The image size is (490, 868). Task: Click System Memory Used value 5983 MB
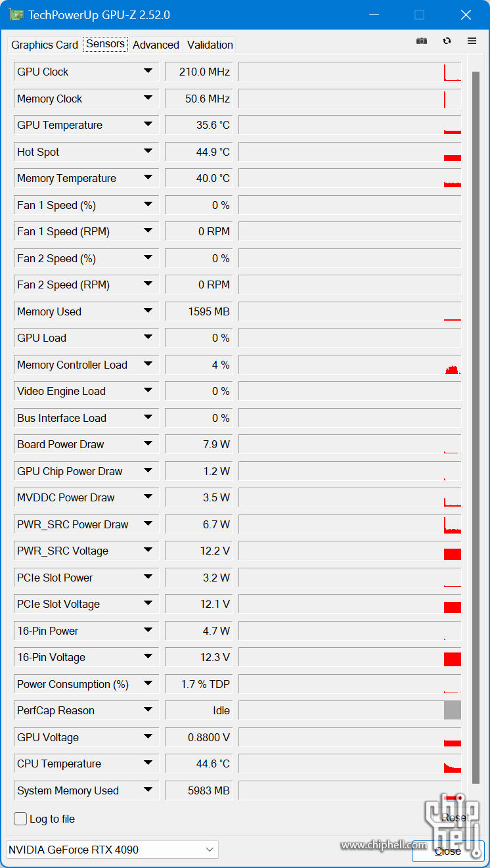(199, 790)
